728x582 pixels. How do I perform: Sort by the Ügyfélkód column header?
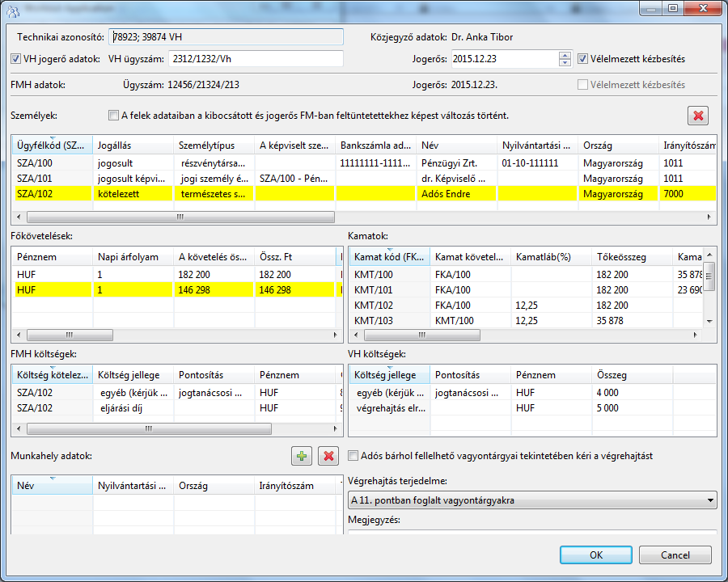[52, 145]
